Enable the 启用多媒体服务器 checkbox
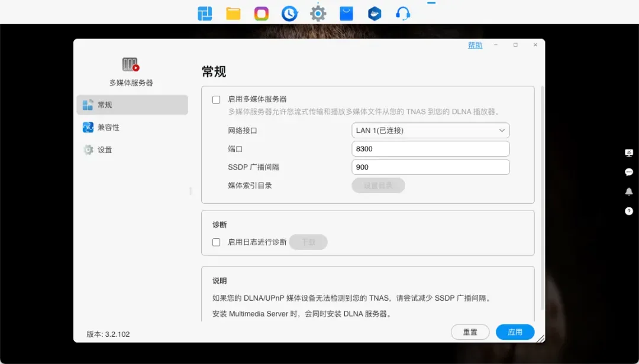This screenshot has width=639, height=364. 217,100
